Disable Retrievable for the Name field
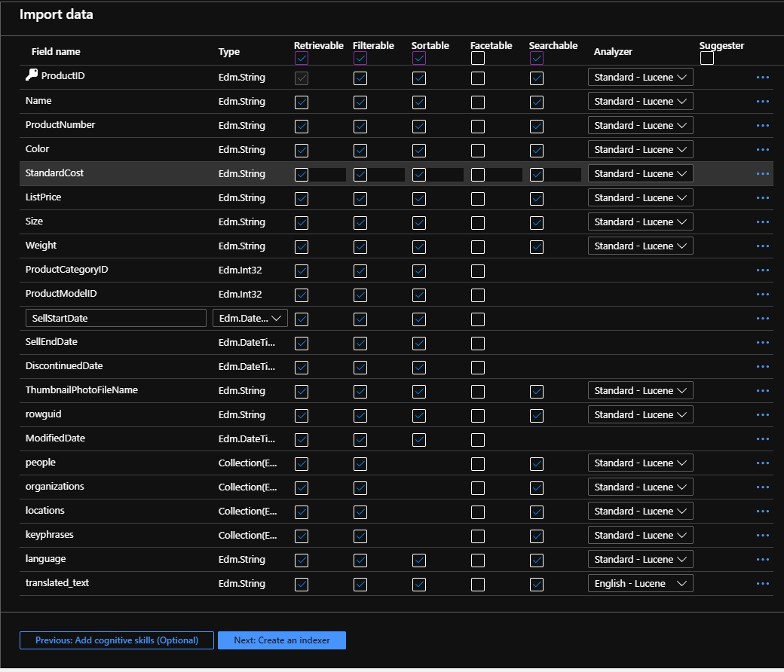 301,102
